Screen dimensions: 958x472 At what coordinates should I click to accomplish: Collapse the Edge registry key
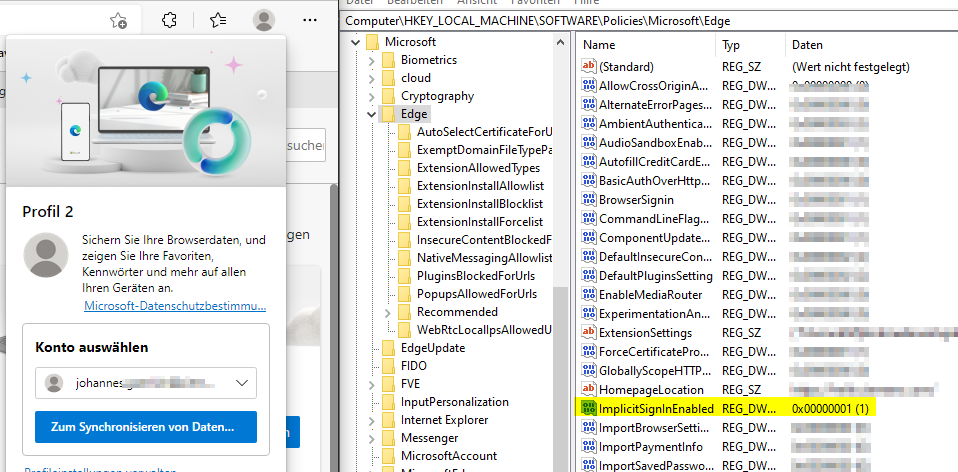[371, 114]
